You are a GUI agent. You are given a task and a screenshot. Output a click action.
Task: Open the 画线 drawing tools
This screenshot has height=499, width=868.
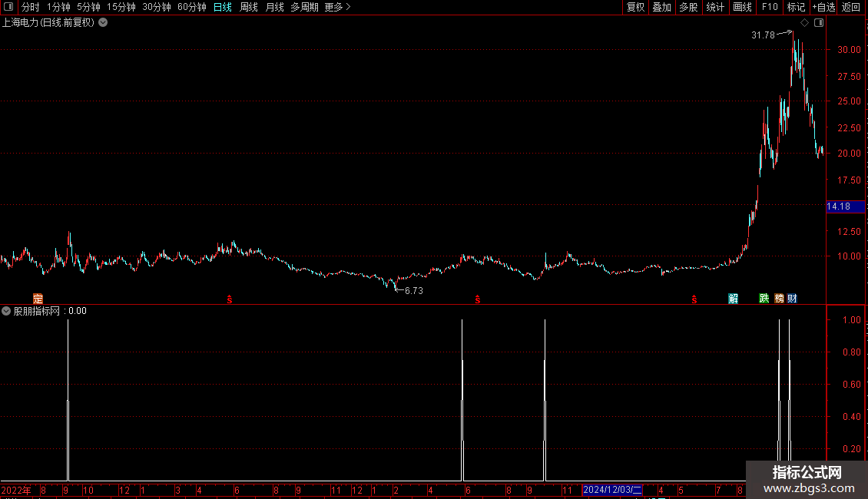742,7
